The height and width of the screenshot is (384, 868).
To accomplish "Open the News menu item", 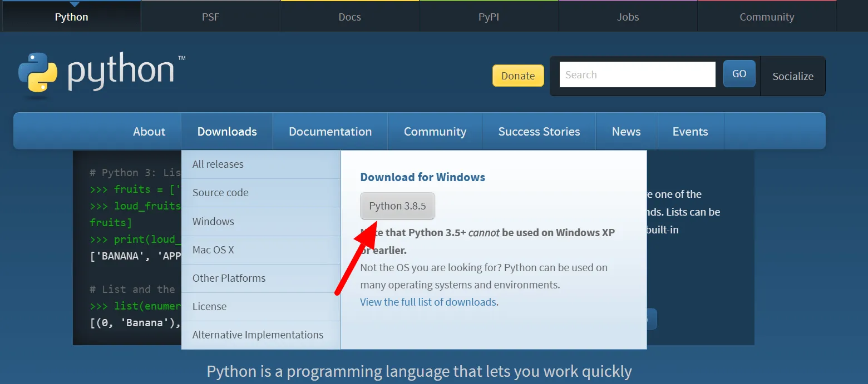I will pyautogui.click(x=626, y=131).
